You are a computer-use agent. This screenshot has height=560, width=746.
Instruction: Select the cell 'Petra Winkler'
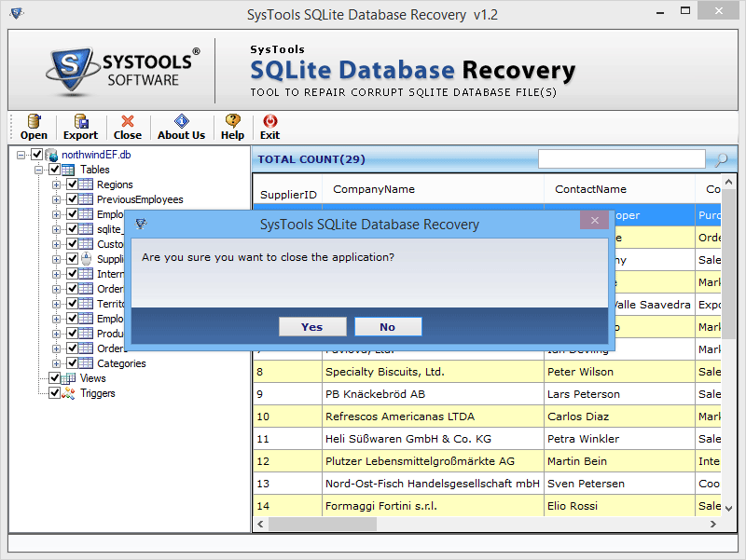tap(619, 439)
